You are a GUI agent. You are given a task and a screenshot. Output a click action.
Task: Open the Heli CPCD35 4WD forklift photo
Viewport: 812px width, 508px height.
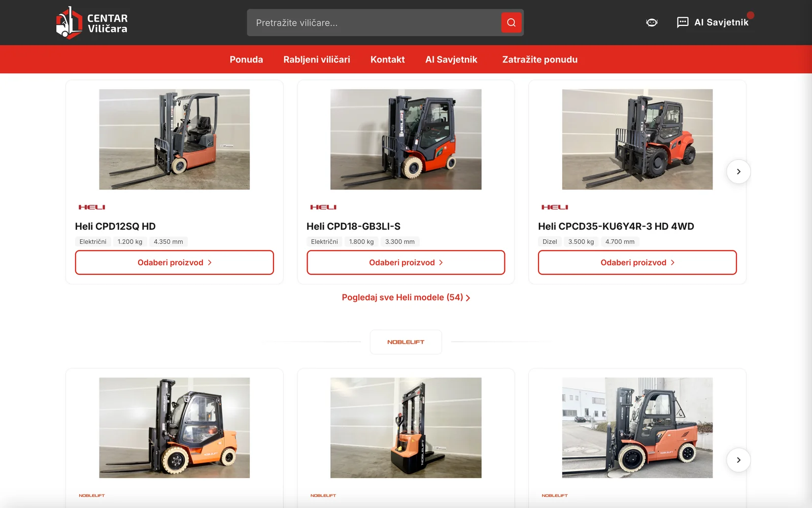click(637, 140)
